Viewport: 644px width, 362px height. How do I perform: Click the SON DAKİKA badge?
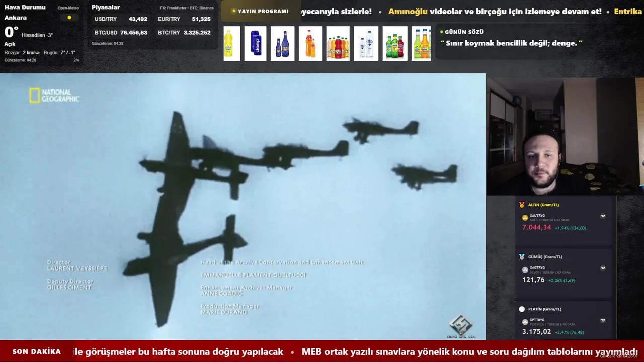36,352
